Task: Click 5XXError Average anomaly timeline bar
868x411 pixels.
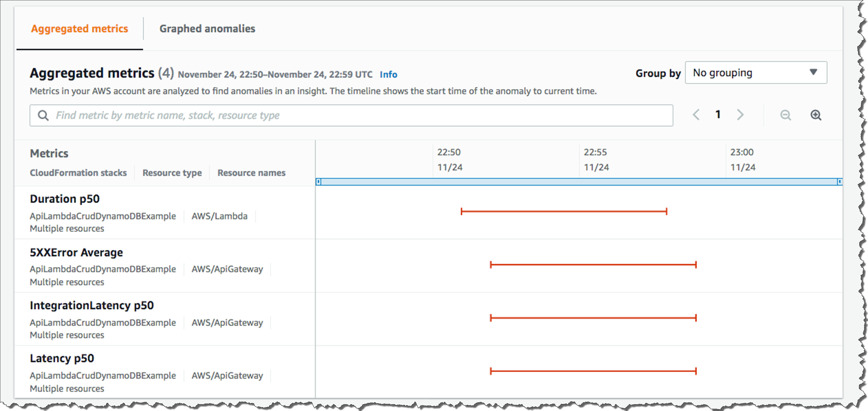Action: (x=593, y=265)
